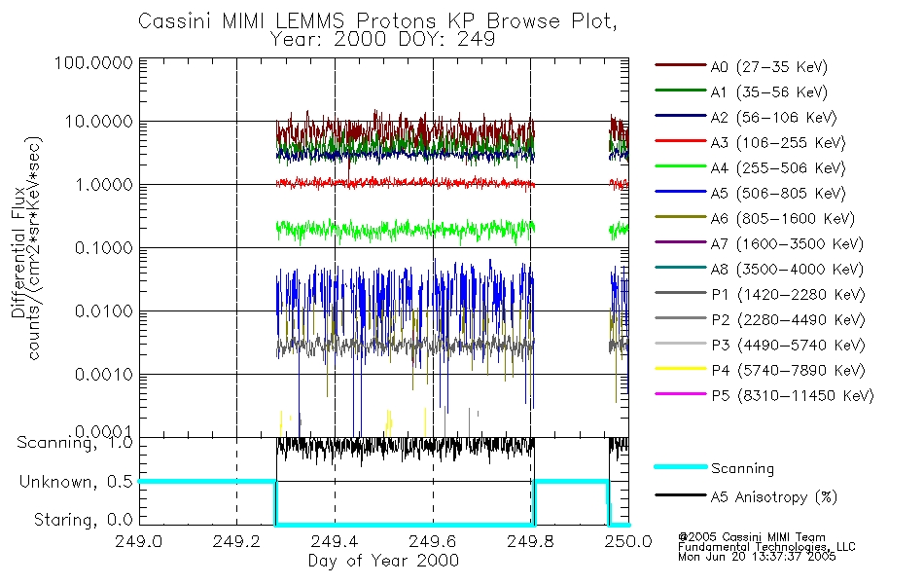
Task: Click the A1 (35-56 KeV) legend label
Action: click(x=769, y=92)
